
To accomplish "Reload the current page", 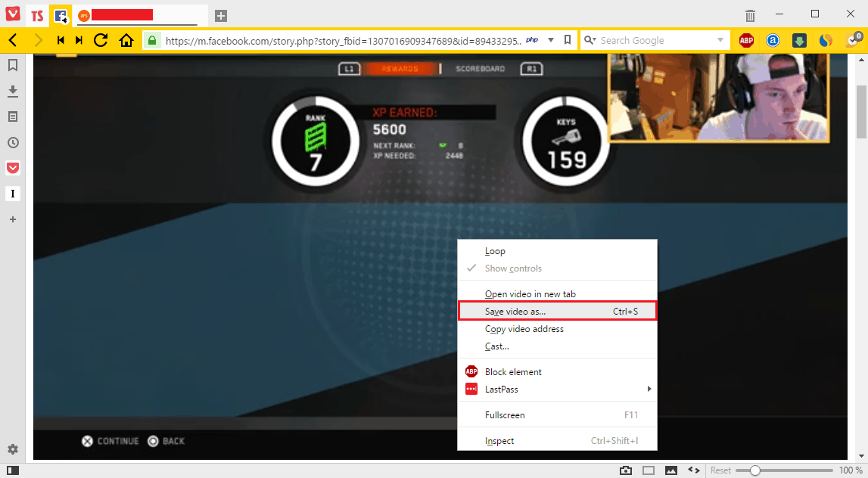I will point(101,40).
